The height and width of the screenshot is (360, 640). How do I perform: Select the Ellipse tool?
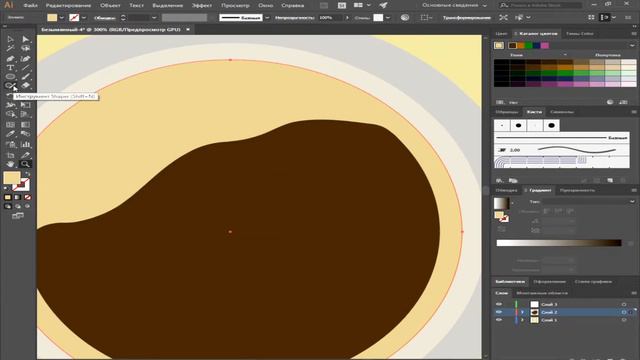point(10,77)
